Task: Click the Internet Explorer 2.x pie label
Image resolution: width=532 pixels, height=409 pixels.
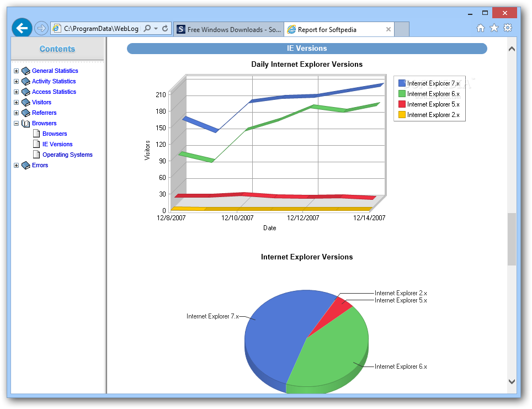Action: [x=401, y=293]
